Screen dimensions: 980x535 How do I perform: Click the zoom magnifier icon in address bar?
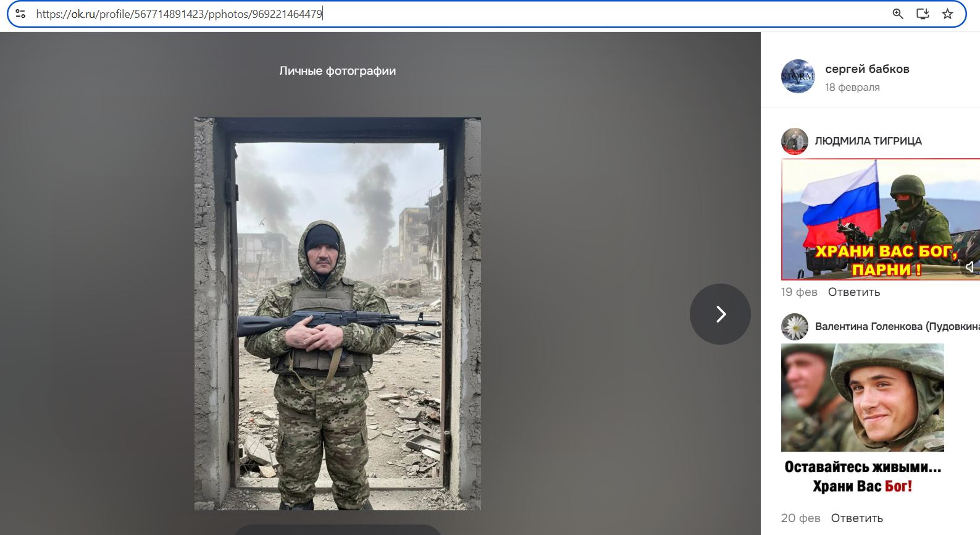[x=898, y=14]
